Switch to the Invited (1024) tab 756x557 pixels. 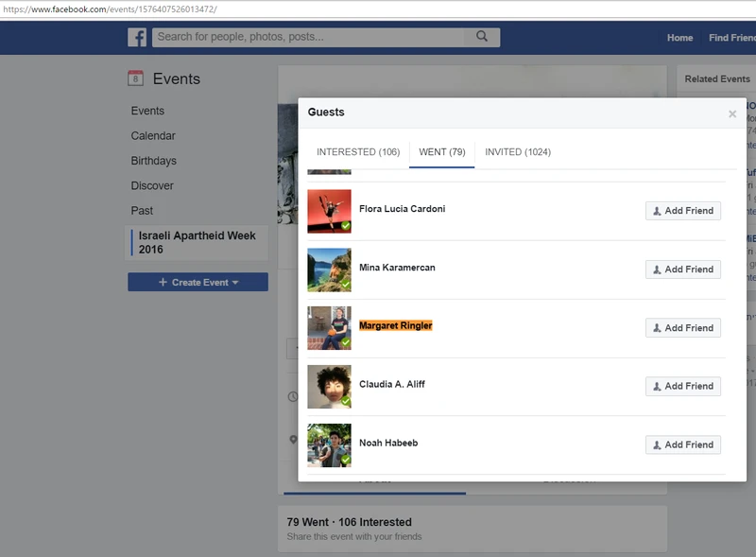coord(518,152)
